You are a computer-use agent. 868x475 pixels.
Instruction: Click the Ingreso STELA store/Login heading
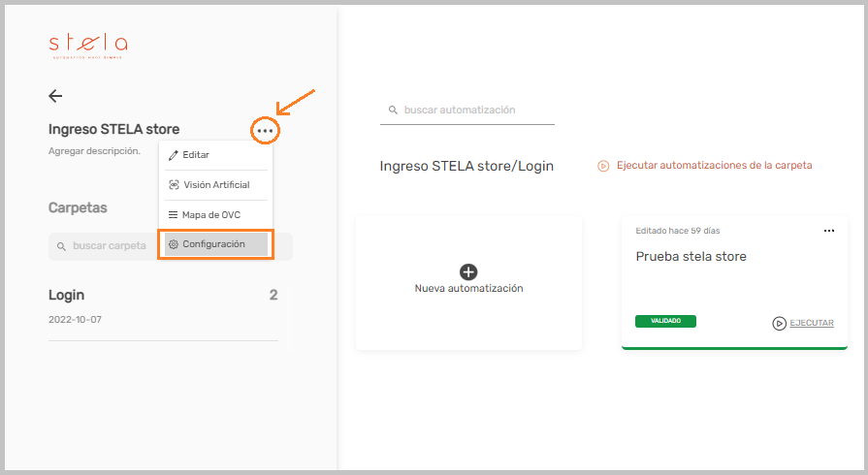coord(466,166)
